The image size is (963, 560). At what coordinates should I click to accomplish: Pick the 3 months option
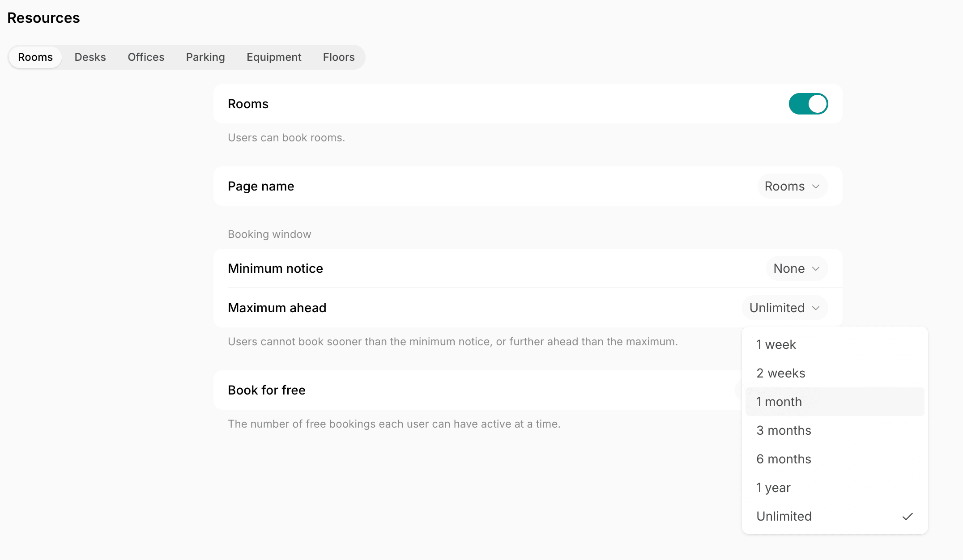(835, 430)
